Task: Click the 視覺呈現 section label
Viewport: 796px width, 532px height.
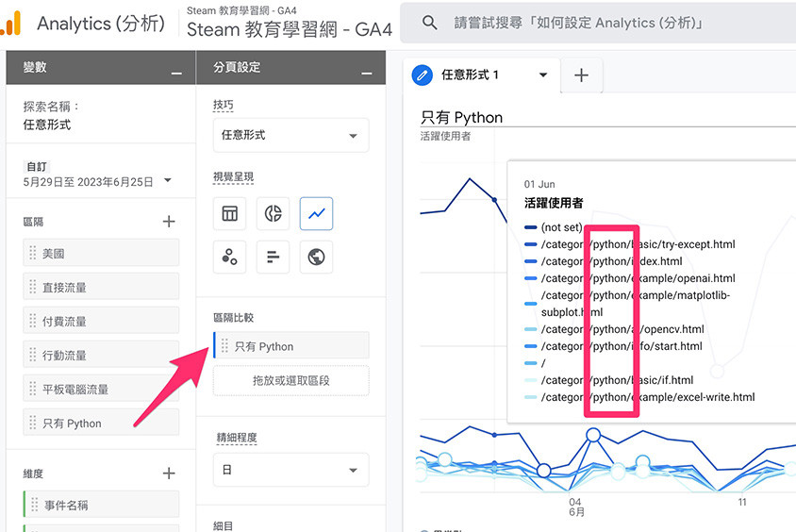Action: [x=233, y=176]
